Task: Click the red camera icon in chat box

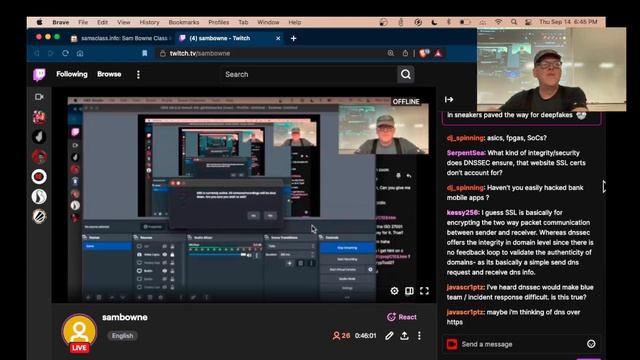Action: click(x=451, y=344)
